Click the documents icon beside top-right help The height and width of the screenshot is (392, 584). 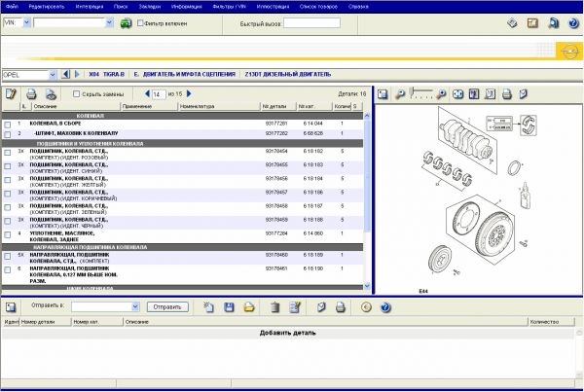point(553,23)
